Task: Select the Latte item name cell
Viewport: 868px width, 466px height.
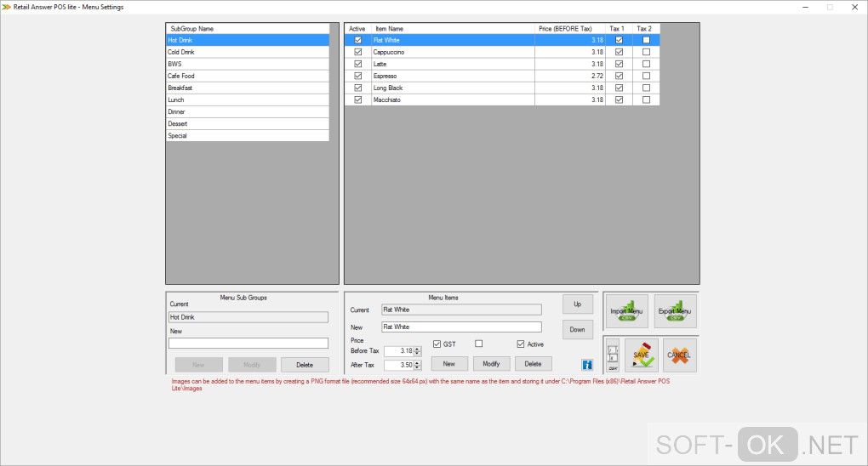Action: pyautogui.click(x=453, y=64)
